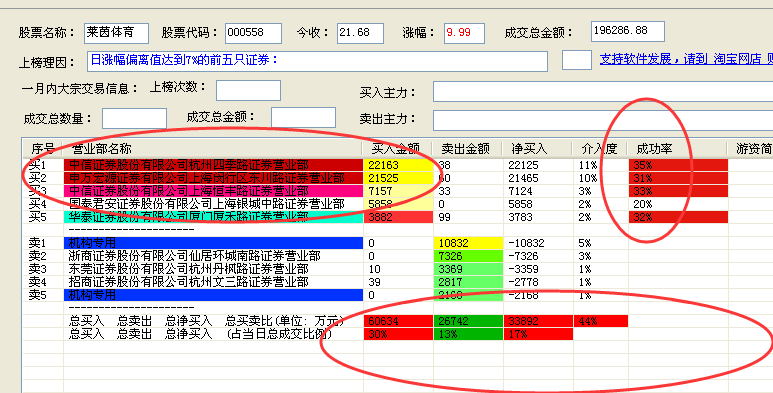The width and height of the screenshot is (773, 393).
Task: Click the 介入度 column header
Action: tap(599, 148)
